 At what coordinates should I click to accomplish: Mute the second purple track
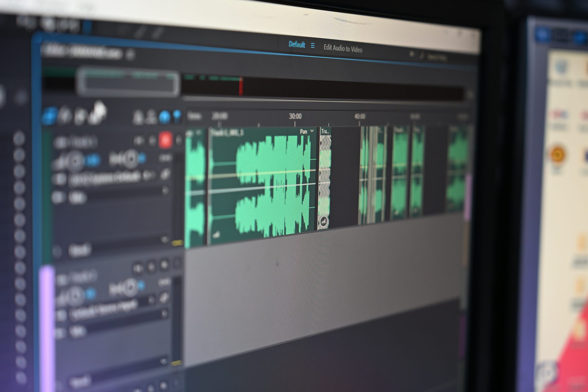click(138, 268)
